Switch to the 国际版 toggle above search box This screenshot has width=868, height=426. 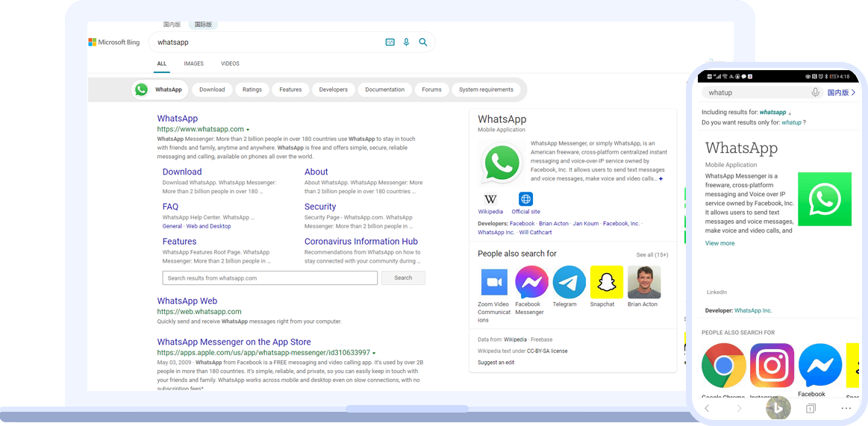tap(203, 25)
